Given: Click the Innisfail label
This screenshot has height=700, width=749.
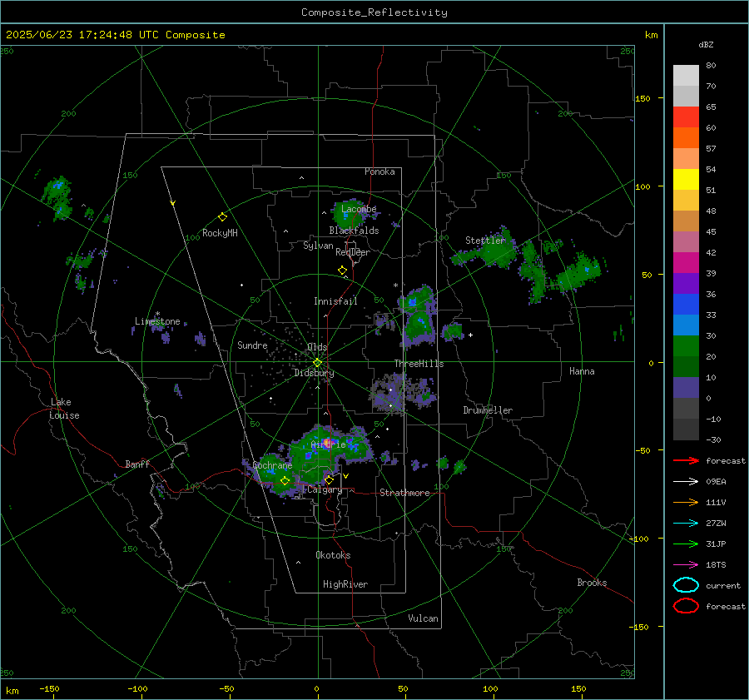Looking at the screenshot, I should (x=335, y=301).
